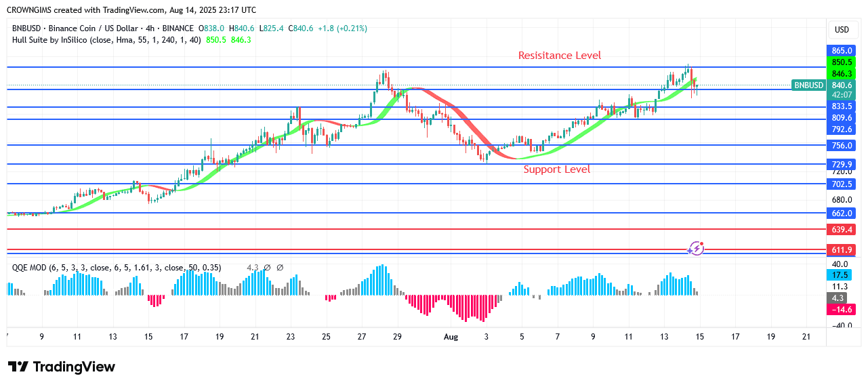Click the Support Level text annotation
Image resolution: width=868 pixels, height=387 pixels.
coord(557,169)
